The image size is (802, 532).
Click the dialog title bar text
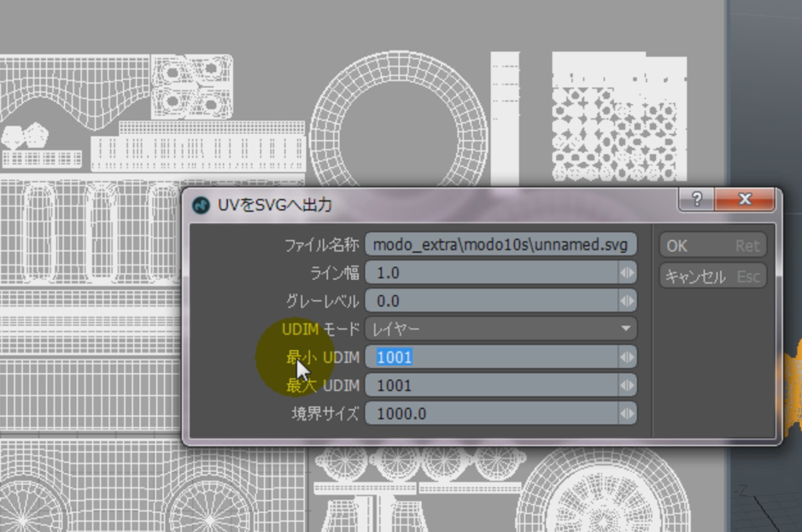pos(275,205)
